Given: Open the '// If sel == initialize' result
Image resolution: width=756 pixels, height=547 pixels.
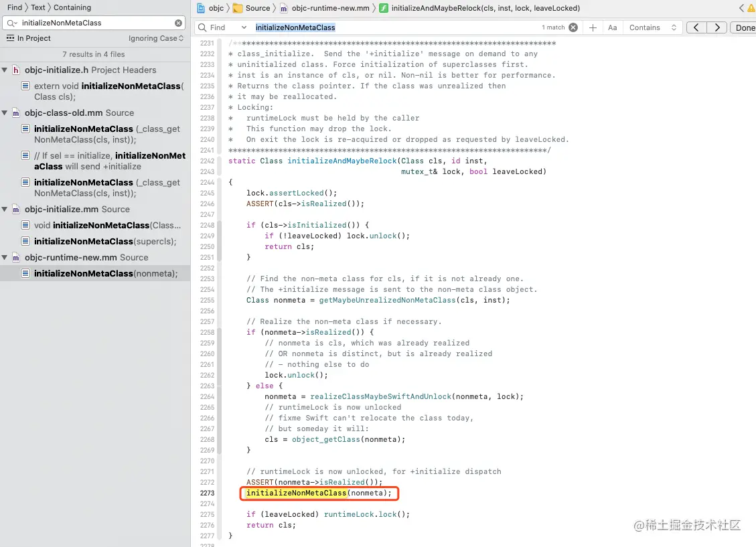Looking at the screenshot, I should [x=109, y=161].
